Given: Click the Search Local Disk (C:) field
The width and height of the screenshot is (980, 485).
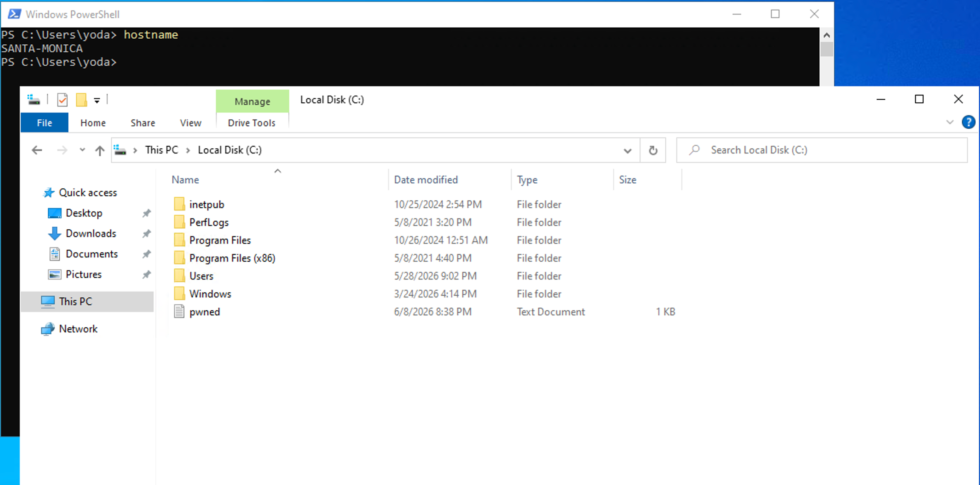Looking at the screenshot, I should [822, 150].
